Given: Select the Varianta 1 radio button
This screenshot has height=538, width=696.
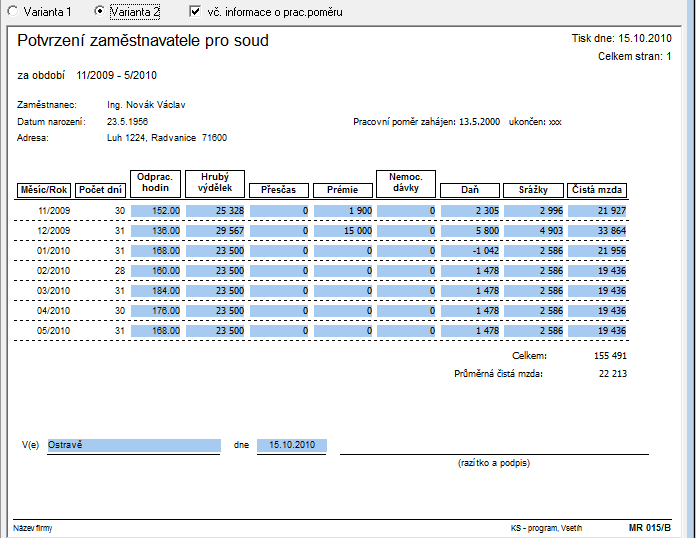Looking at the screenshot, I should pyautogui.click(x=13, y=12).
